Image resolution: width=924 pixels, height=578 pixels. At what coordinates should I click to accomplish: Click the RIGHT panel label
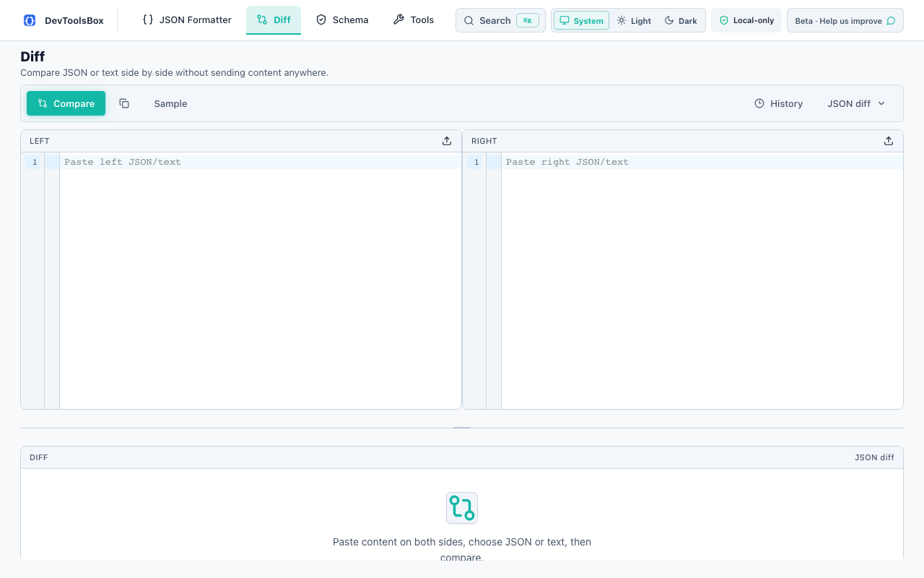(x=484, y=141)
